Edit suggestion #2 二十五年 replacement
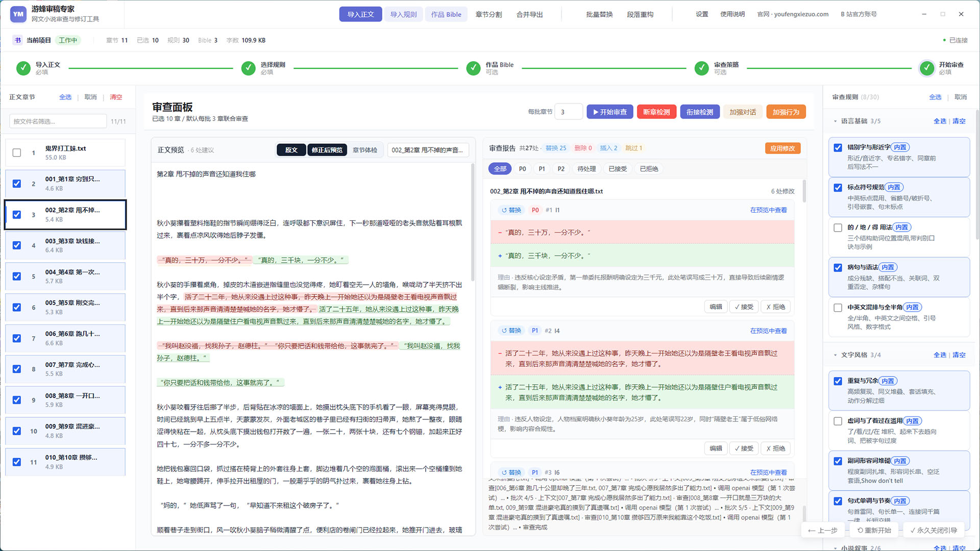Image resolution: width=980 pixels, height=551 pixels. click(716, 448)
